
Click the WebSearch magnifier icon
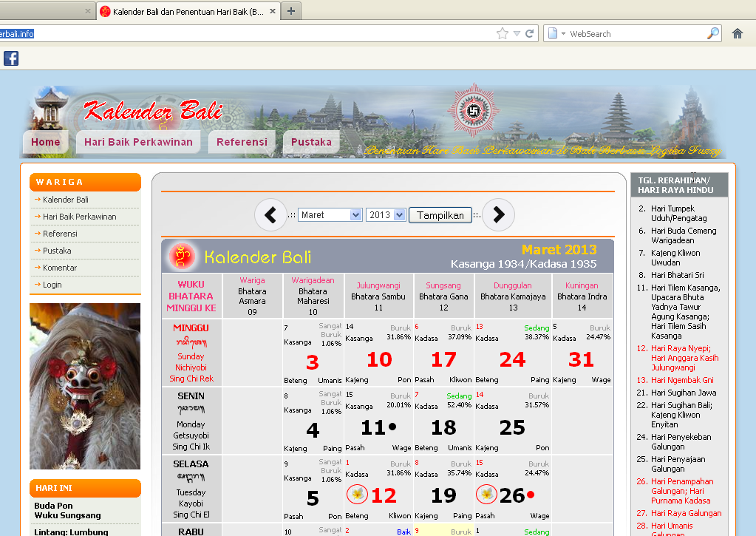tap(712, 33)
